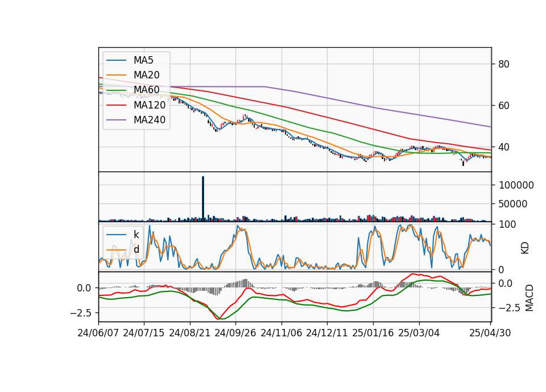Click the price axis value 40
This screenshot has width=546, height=392.
click(504, 147)
